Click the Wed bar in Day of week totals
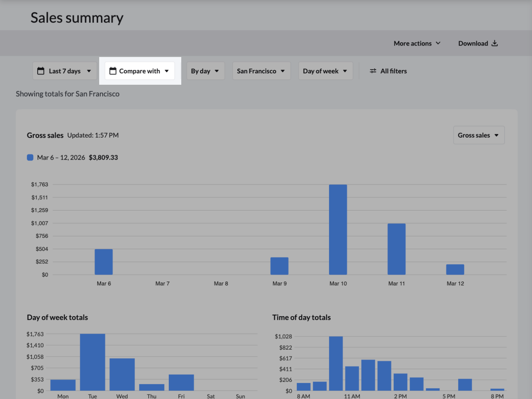The height and width of the screenshot is (399, 532). coord(122,374)
